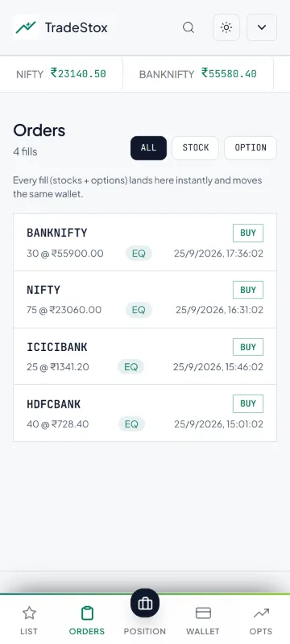Filter orders by OPTION
The image size is (290, 644).
coord(251,148)
